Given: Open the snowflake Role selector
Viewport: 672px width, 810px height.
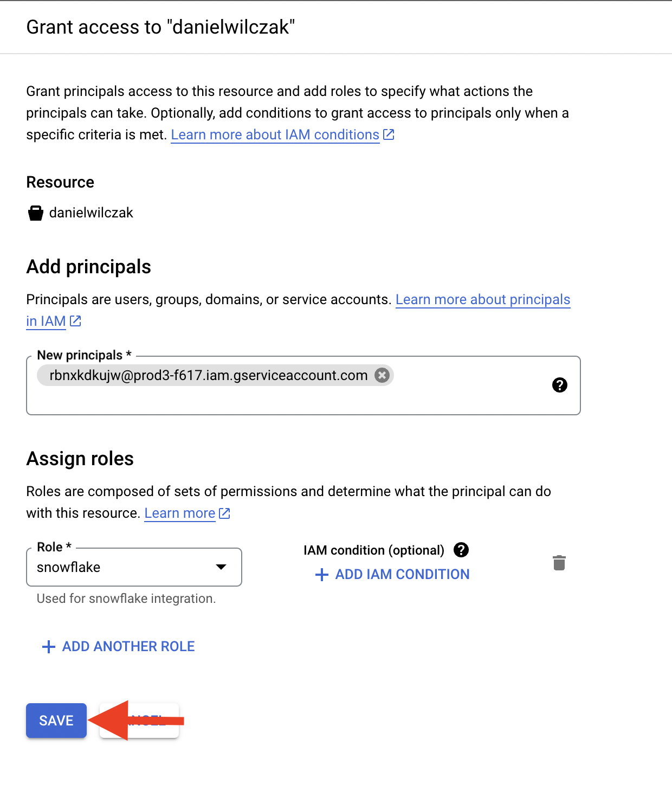Looking at the screenshot, I should pyautogui.click(x=134, y=567).
